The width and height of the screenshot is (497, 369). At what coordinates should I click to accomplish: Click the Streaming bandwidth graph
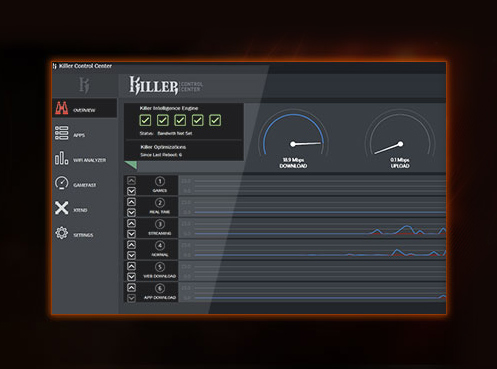(313, 228)
